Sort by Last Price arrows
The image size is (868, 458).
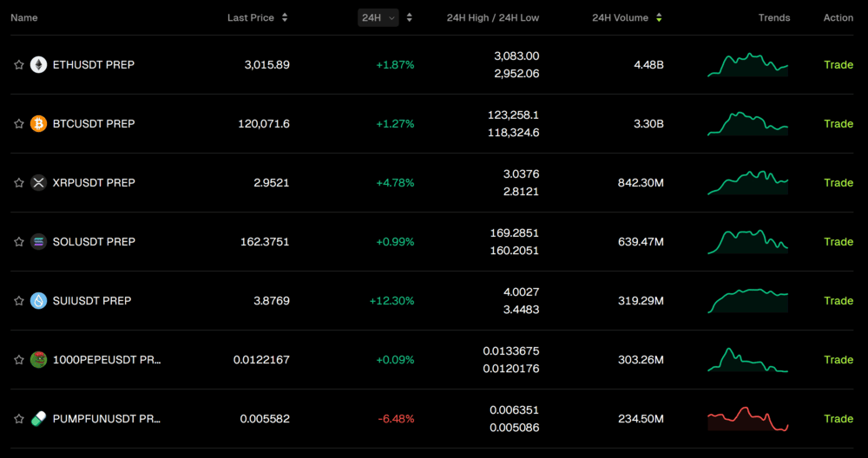(285, 18)
